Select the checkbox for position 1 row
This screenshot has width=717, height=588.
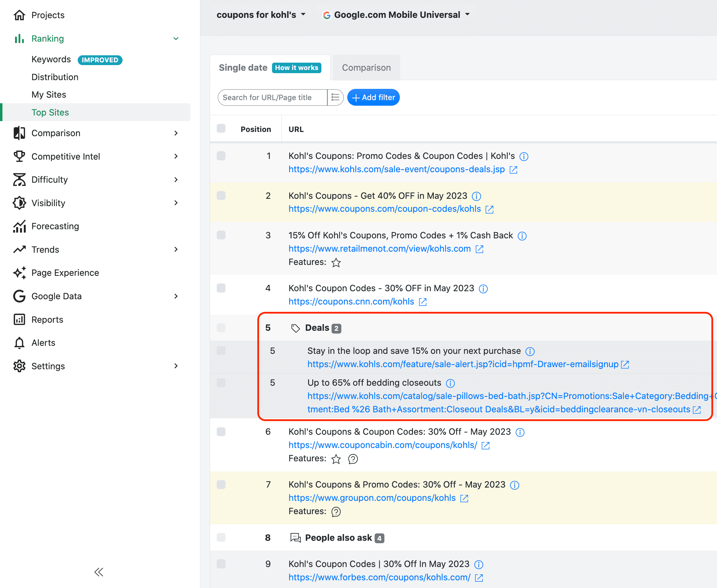click(x=221, y=156)
